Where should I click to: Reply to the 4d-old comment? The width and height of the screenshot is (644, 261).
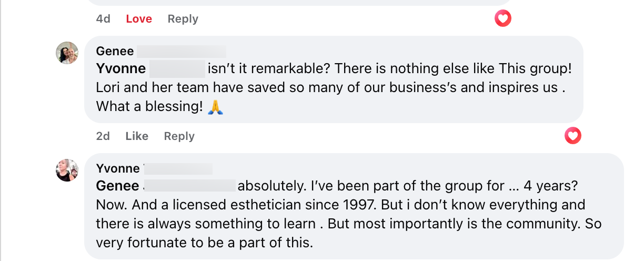(x=183, y=19)
